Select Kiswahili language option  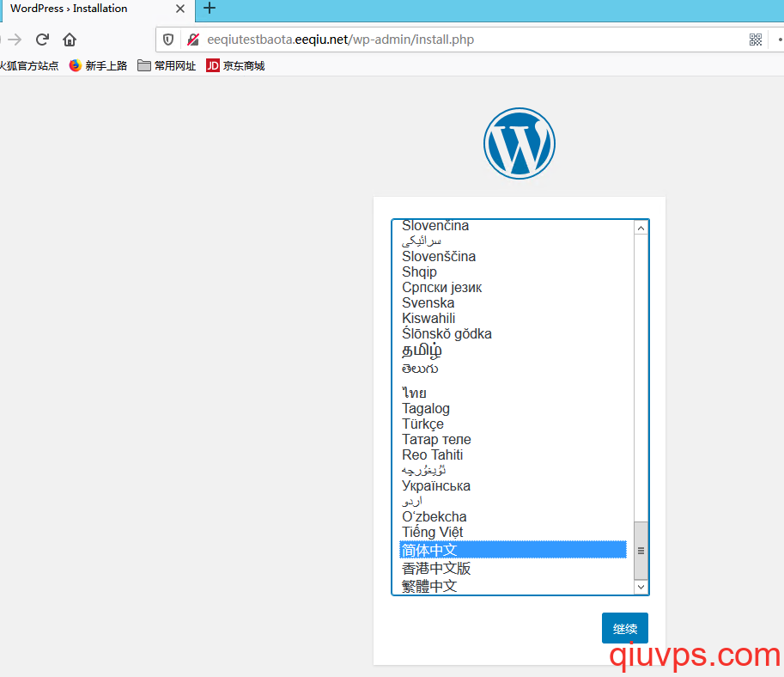pyautogui.click(x=513, y=318)
